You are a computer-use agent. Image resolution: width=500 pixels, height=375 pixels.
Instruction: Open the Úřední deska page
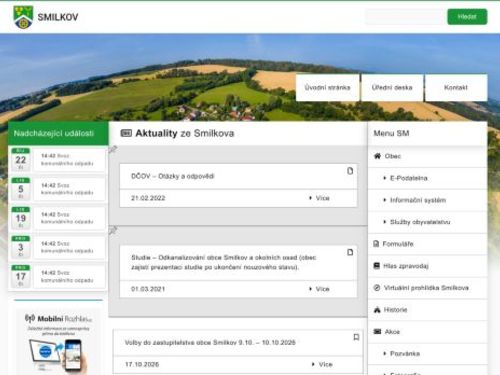point(392,88)
